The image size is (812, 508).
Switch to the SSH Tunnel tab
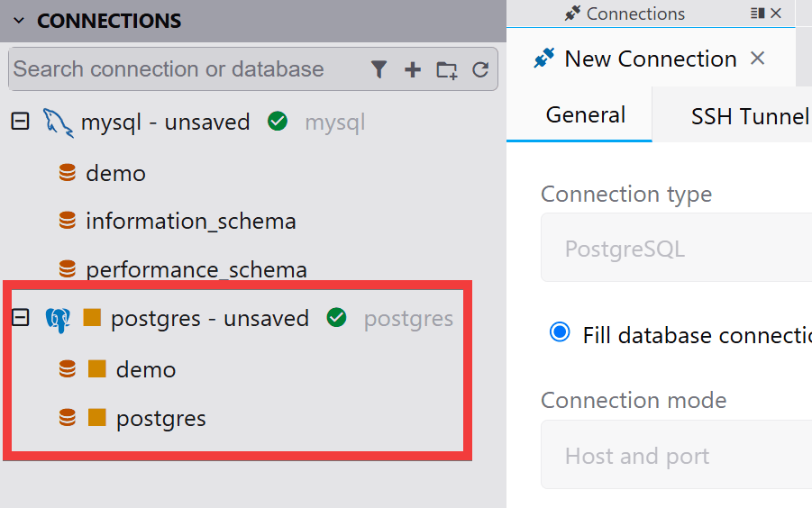coord(750,116)
